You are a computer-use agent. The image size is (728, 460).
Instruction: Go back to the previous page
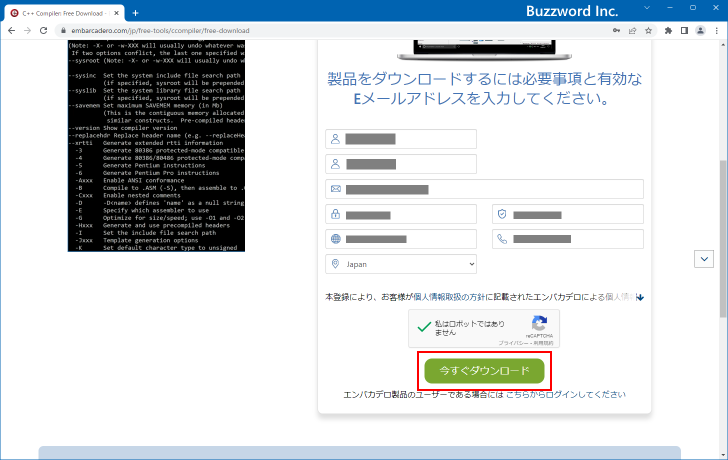[12, 31]
